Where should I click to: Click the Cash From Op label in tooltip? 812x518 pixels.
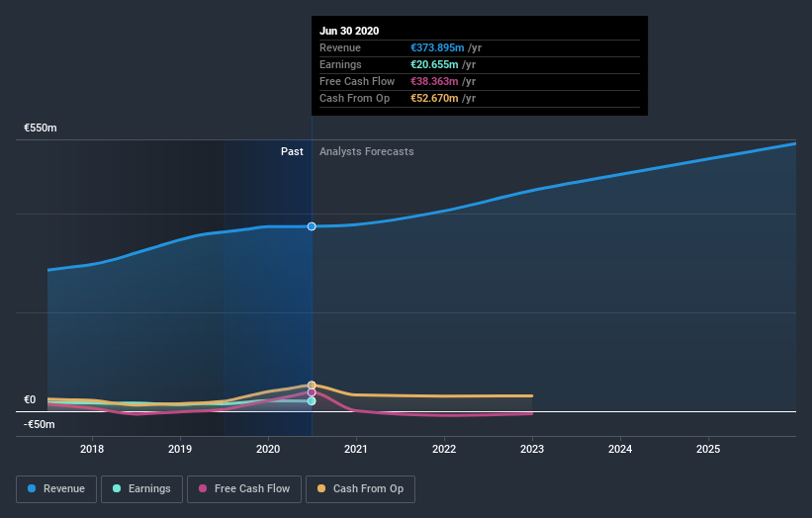click(355, 98)
